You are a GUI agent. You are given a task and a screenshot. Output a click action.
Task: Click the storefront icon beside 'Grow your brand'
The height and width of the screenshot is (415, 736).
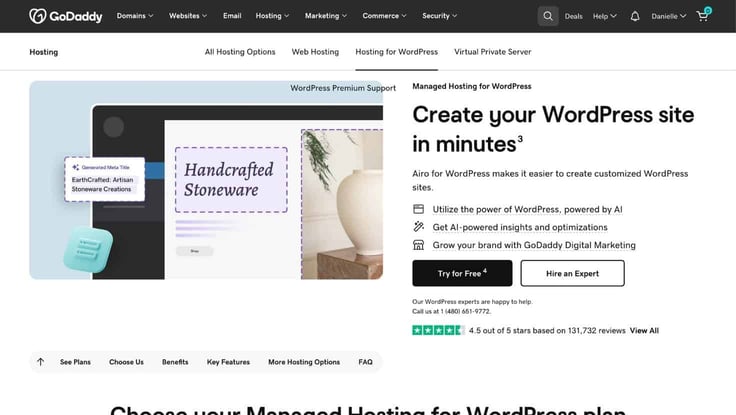point(418,245)
